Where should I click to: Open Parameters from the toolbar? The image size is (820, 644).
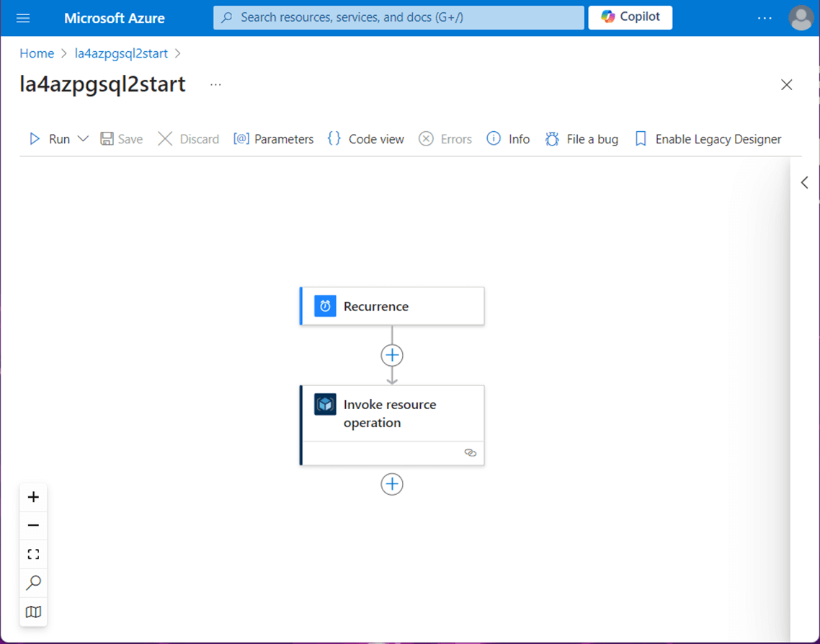274,139
